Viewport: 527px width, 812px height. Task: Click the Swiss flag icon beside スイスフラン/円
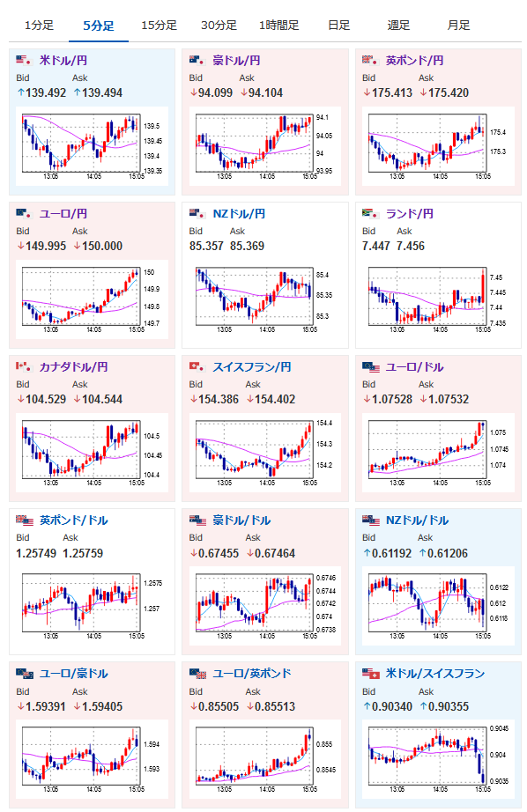[x=197, y=366]
